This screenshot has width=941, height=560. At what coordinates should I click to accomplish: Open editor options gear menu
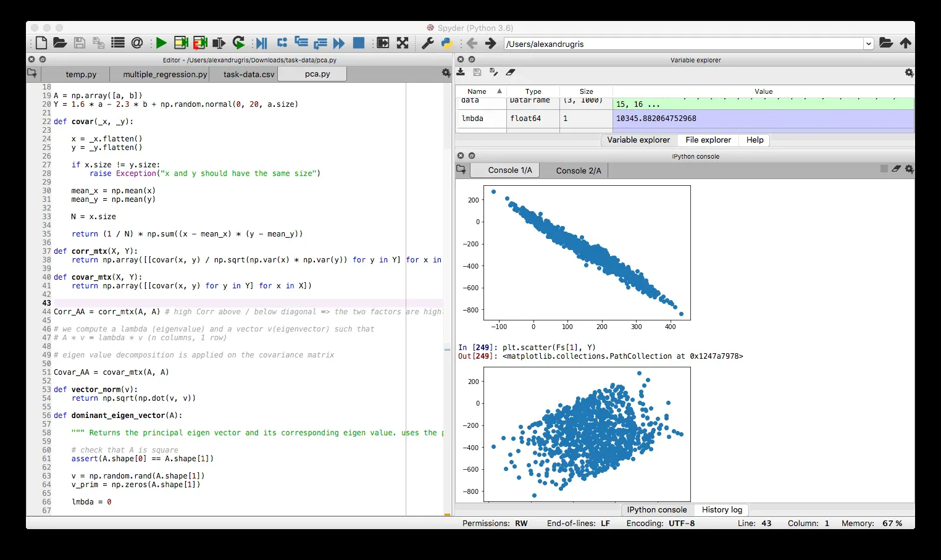click(446, 73)
